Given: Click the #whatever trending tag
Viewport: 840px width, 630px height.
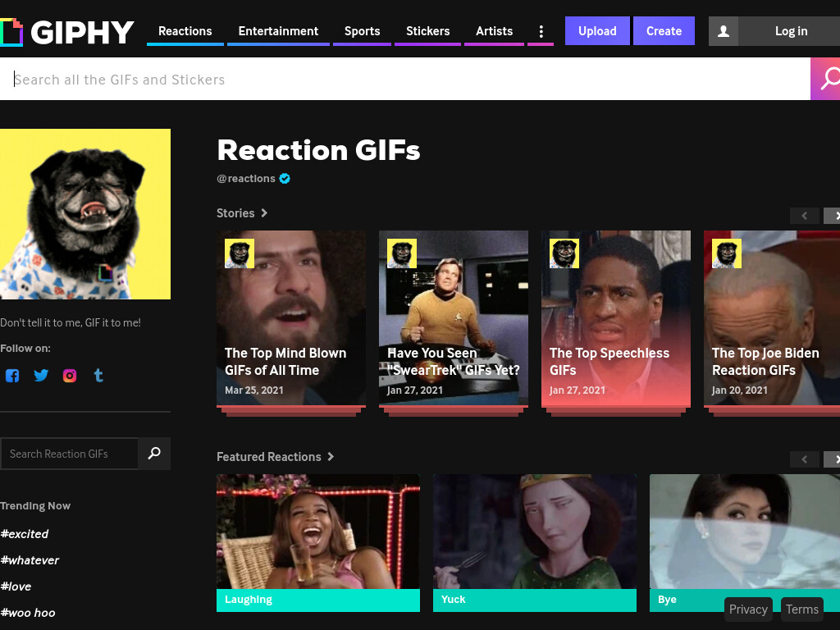Looking at the screenshot, I should 30,559.
